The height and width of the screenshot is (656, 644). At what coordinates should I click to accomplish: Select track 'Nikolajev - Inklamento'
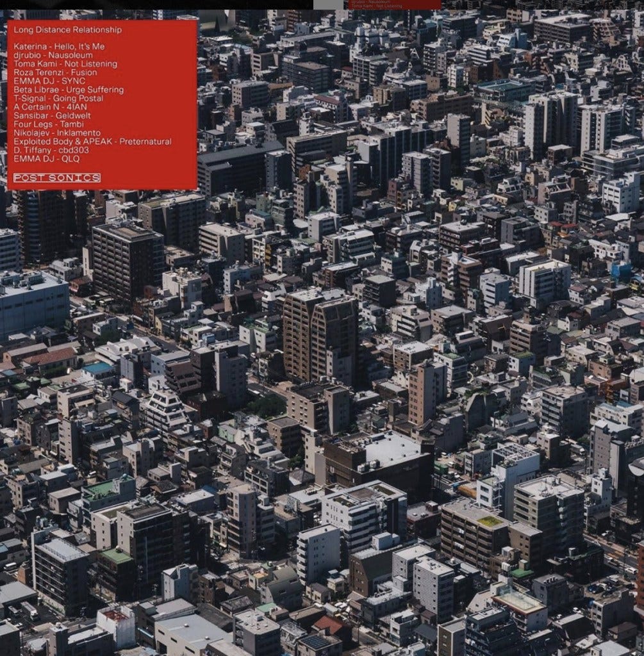(57, 133)
